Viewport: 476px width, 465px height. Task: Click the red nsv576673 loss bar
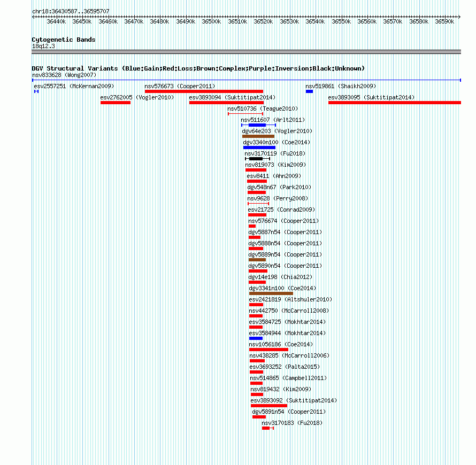tap(204, 91)
